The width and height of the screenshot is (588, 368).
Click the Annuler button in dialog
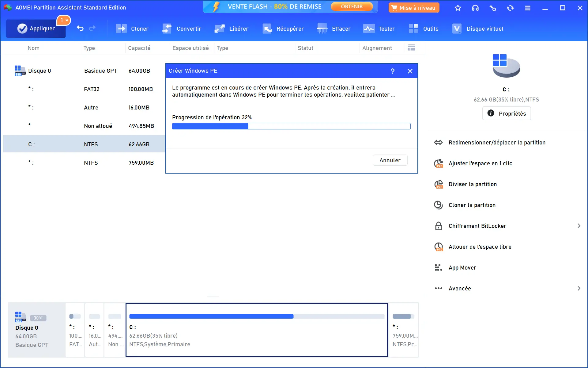390,160
